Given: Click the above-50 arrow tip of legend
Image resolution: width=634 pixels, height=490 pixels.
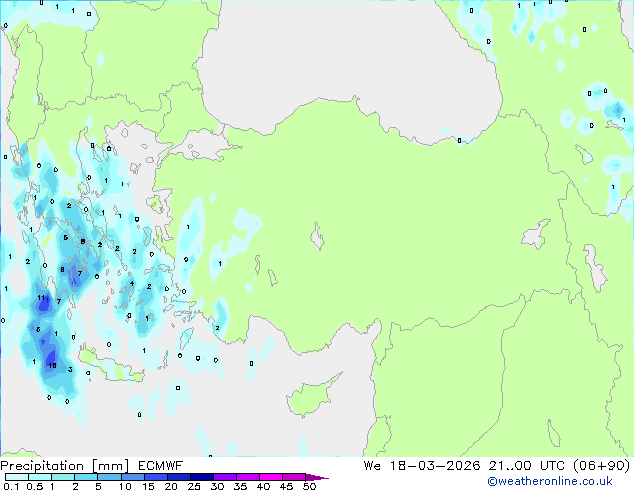Looking at the screenshot, I should (x=317, y=477).
